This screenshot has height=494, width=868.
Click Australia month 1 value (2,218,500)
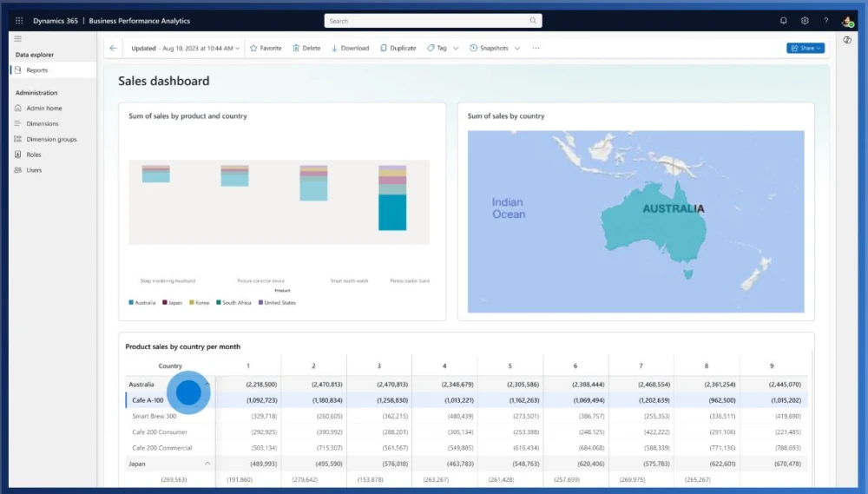coord(261,384)
